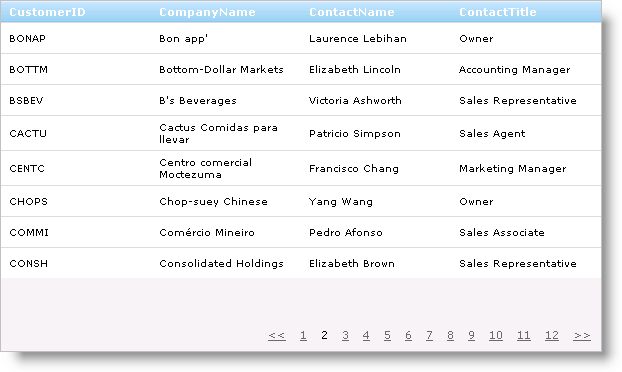Go to page 1 in the pager
Screen dimensions: 622x372
coord(303,336)
